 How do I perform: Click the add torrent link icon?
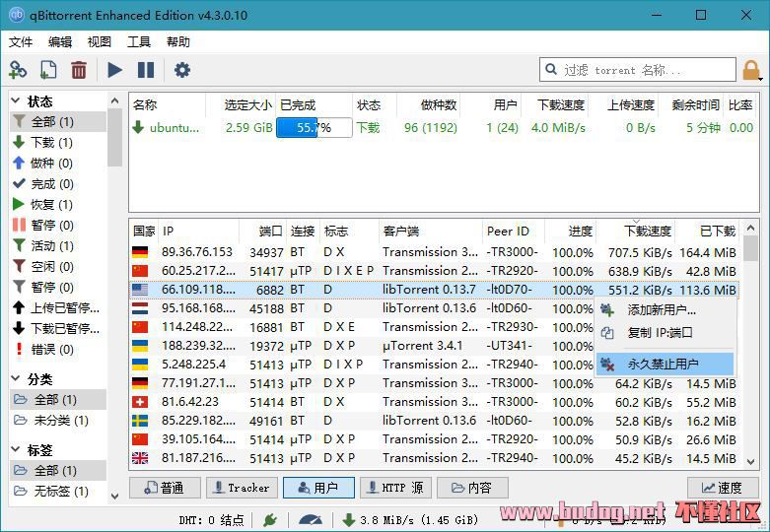click(18, 70)
